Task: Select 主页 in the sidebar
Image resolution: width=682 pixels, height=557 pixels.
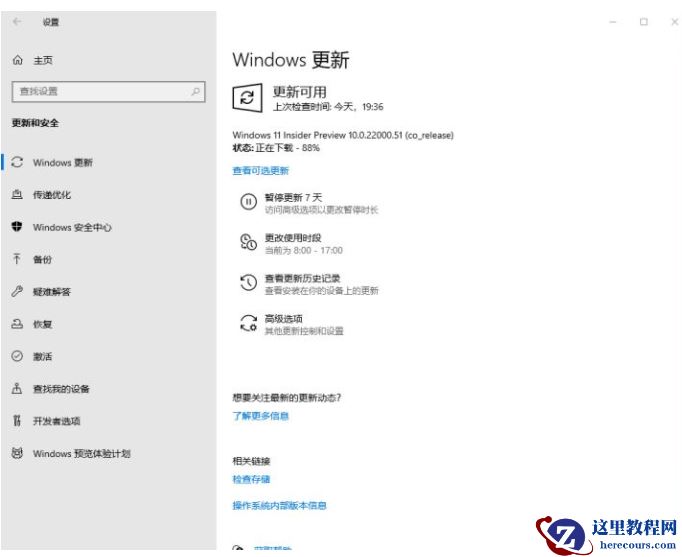Action: click(43, 60)
